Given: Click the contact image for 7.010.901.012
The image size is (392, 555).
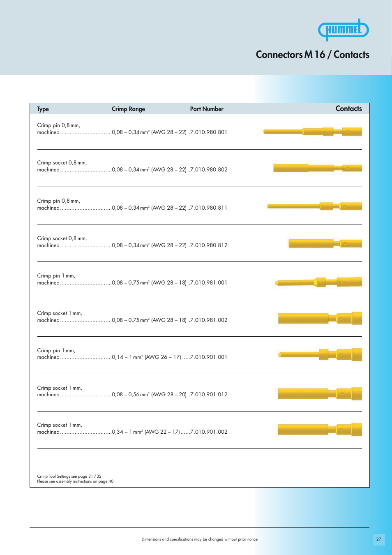Looking at the screenshot, I should click(x=320, y=393).
